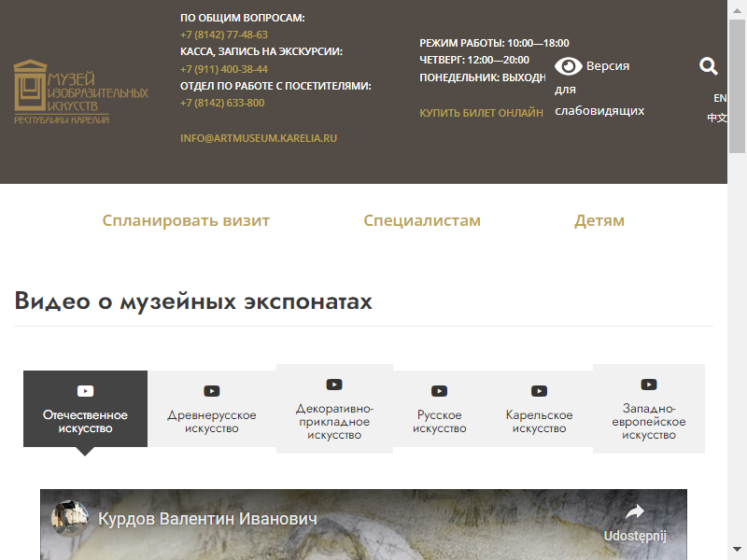Click YouTube icon in Отечественное искусство tab
This screenshot has width=747, height=560.
(85, 391)
